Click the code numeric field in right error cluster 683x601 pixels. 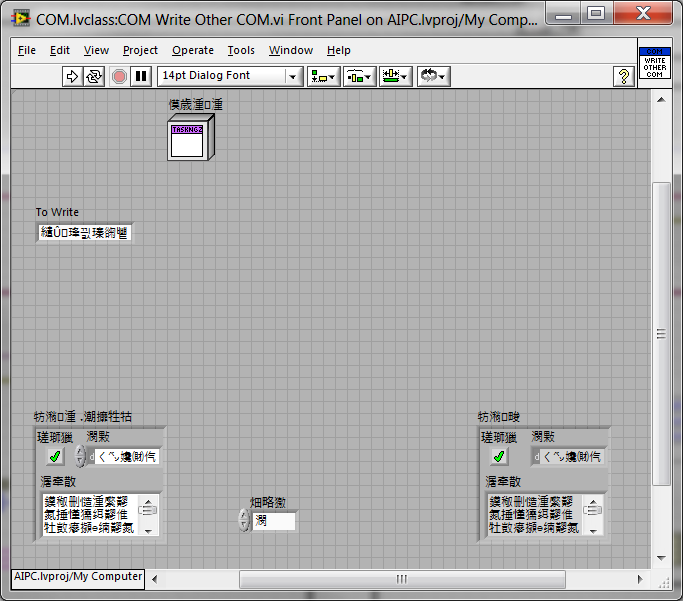(x=572, y=456)
